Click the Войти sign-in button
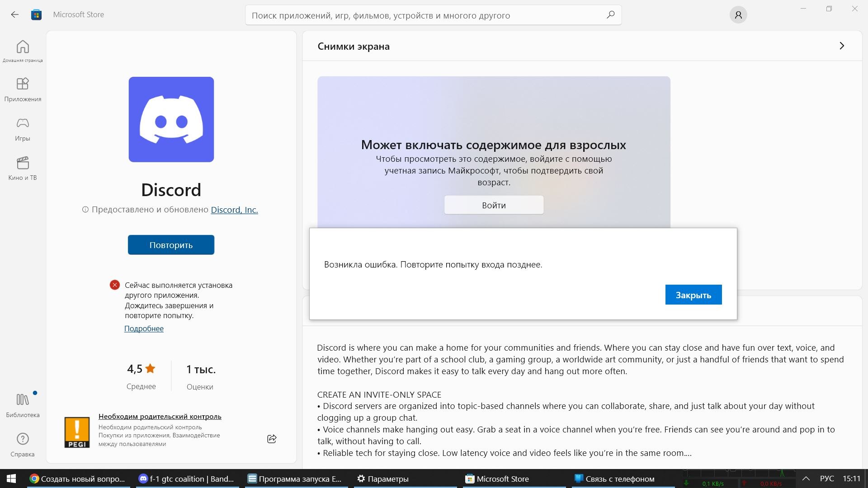868x488 pixels. coord(494,205)
